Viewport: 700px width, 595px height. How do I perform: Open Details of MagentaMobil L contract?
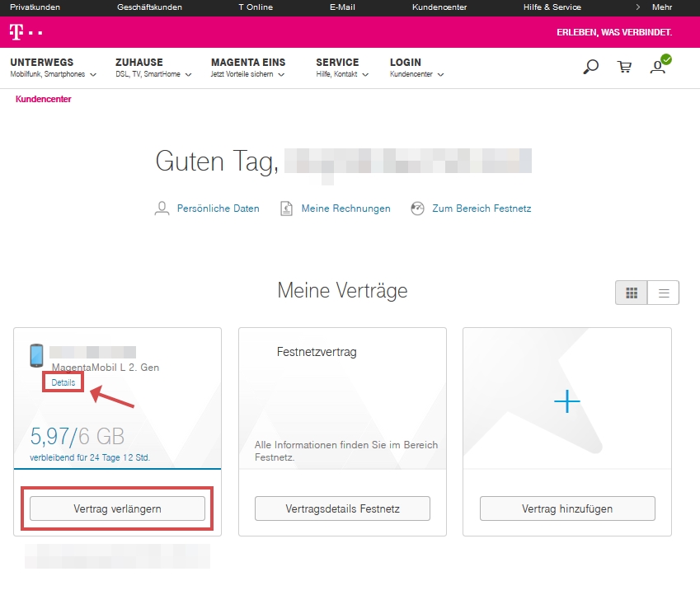point(63,382)
